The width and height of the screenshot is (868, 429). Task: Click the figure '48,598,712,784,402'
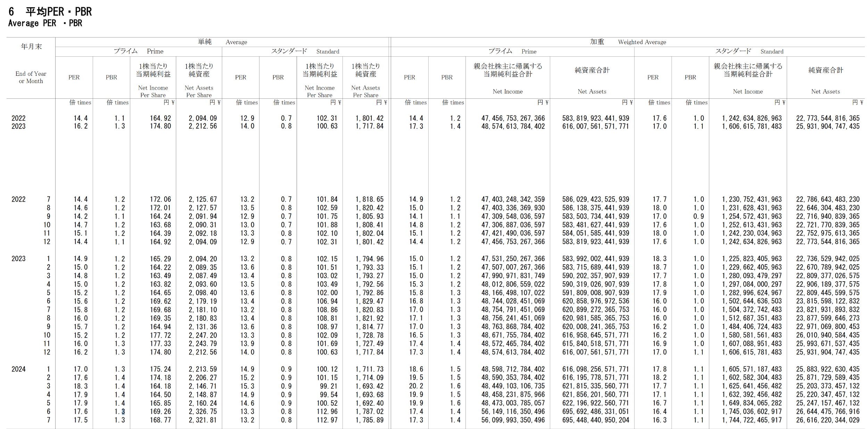pos(513,369)
